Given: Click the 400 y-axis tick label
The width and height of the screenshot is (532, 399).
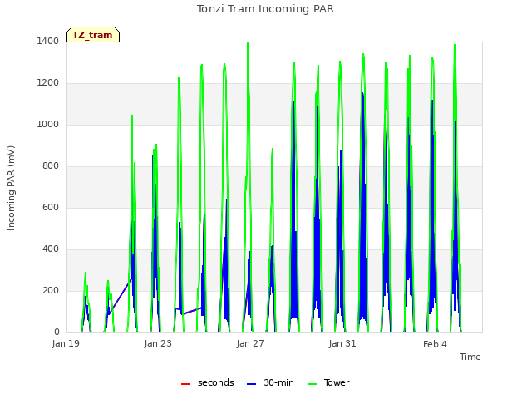Looking at the screenshot, I should coord(51,249).
